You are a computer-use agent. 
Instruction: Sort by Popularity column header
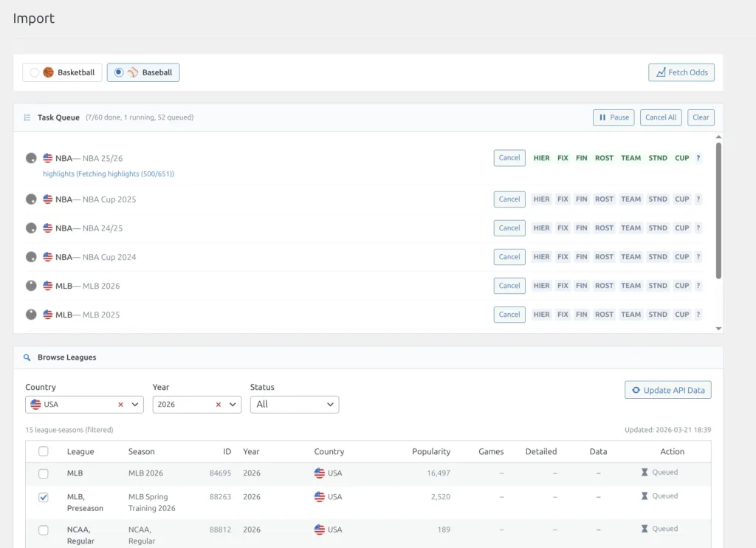(x=431, y=451)
